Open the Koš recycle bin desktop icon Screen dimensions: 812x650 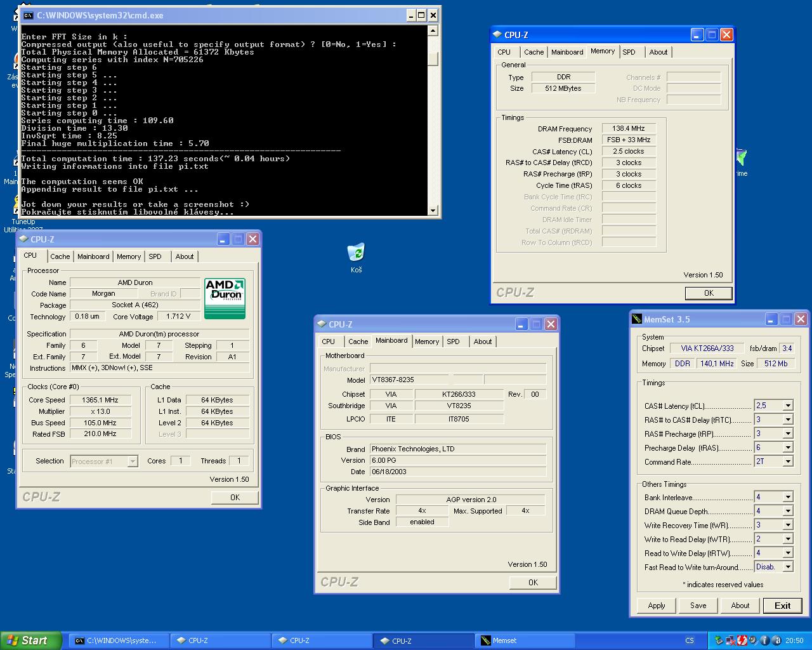[356, 258]
